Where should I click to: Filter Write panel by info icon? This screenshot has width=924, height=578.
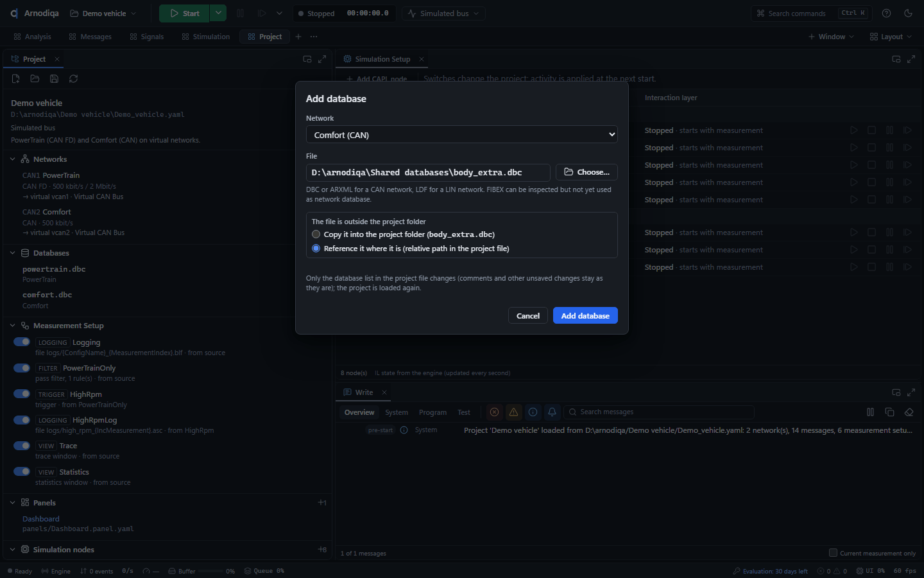coord(533,412)
